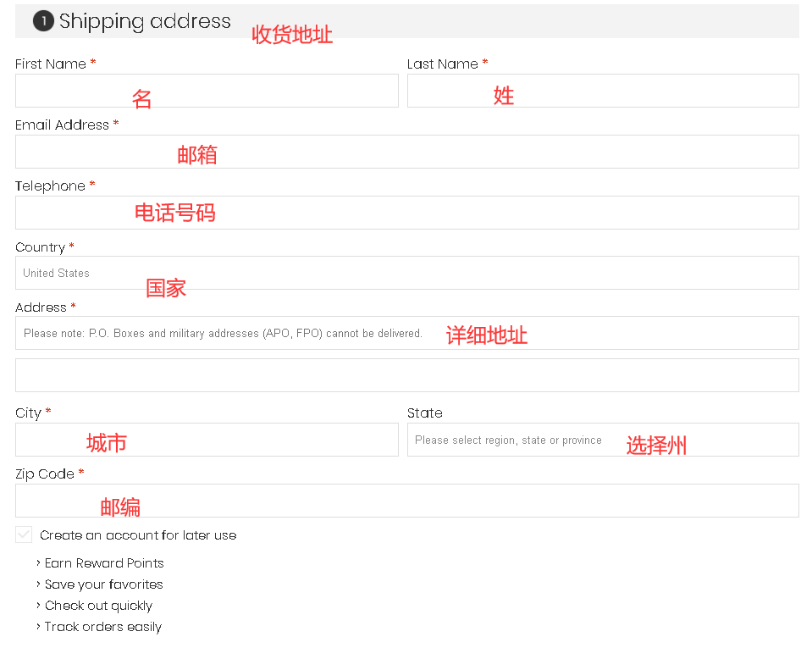Viewport: 812px width, 648px height.
Task: Click into the Last Name field
Action: 603,91
